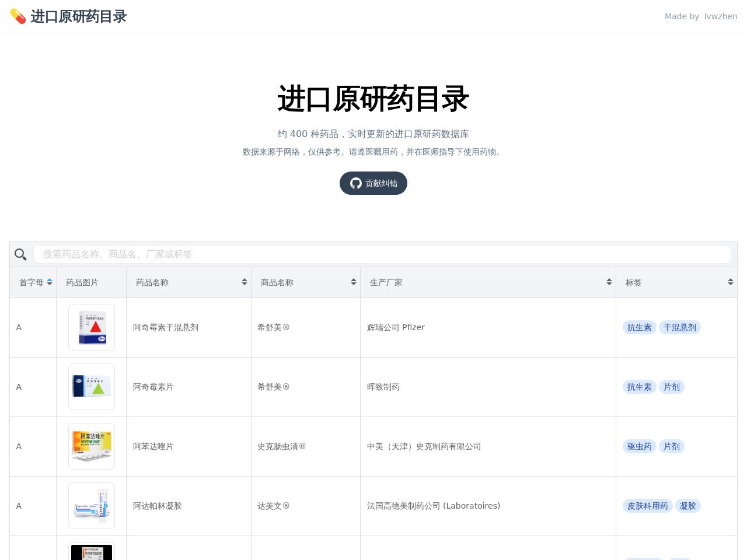747x560 pixels.
Task: Click the 干混悬剂 tag
Action: coord(680,327)
